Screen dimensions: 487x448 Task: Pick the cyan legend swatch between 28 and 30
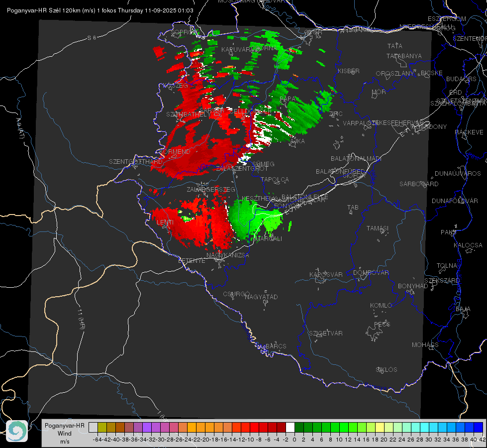[x=425, y=427]
